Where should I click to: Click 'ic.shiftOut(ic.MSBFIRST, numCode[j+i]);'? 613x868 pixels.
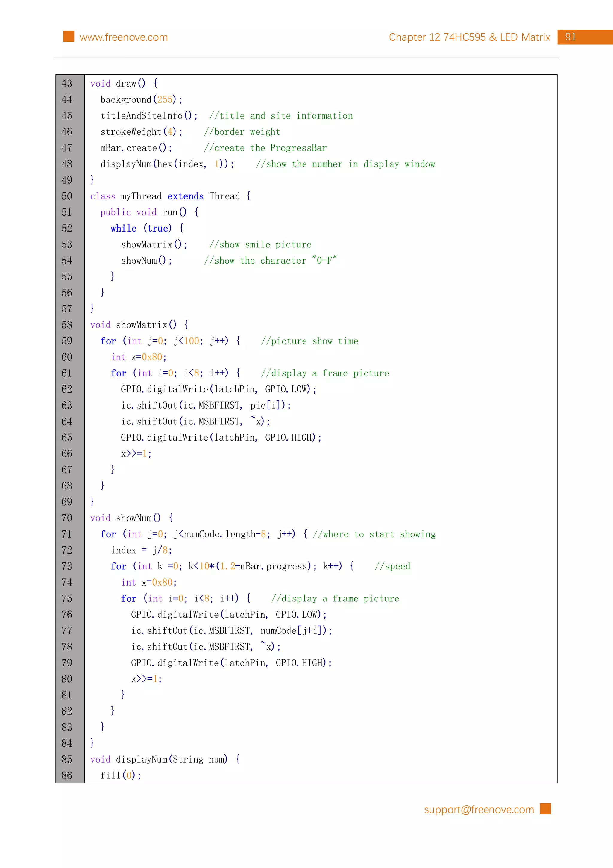point(232,630)
